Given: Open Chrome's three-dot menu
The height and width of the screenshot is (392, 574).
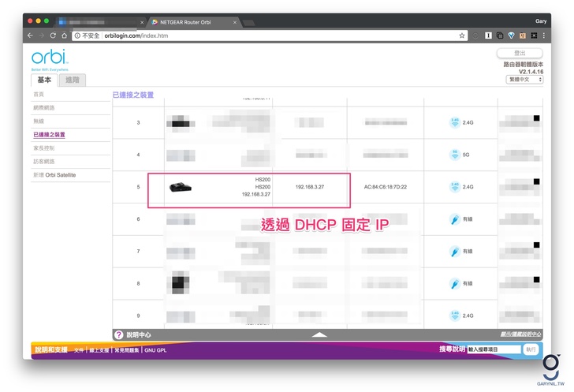Looking at the screenshot, I should [544, 35].
